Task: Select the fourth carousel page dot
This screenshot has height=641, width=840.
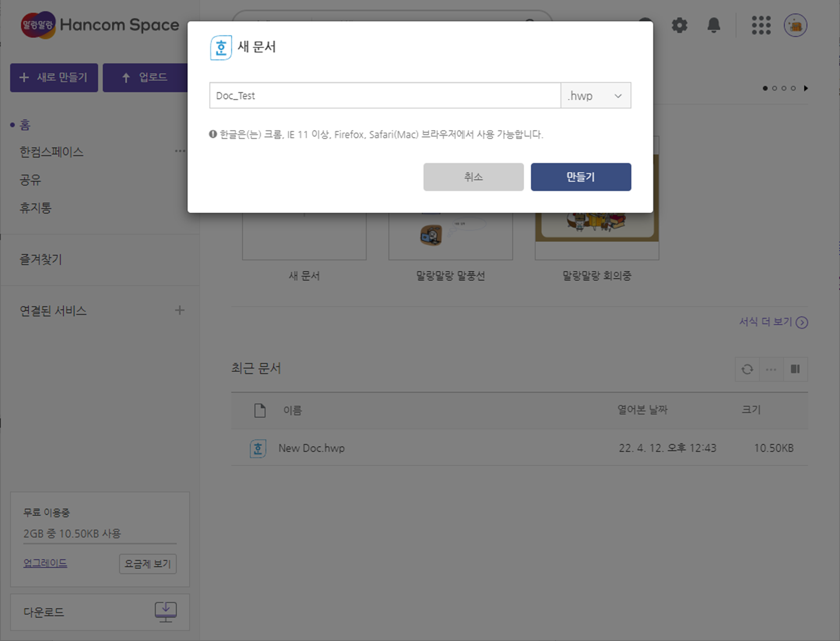Action: coord(793,88)
